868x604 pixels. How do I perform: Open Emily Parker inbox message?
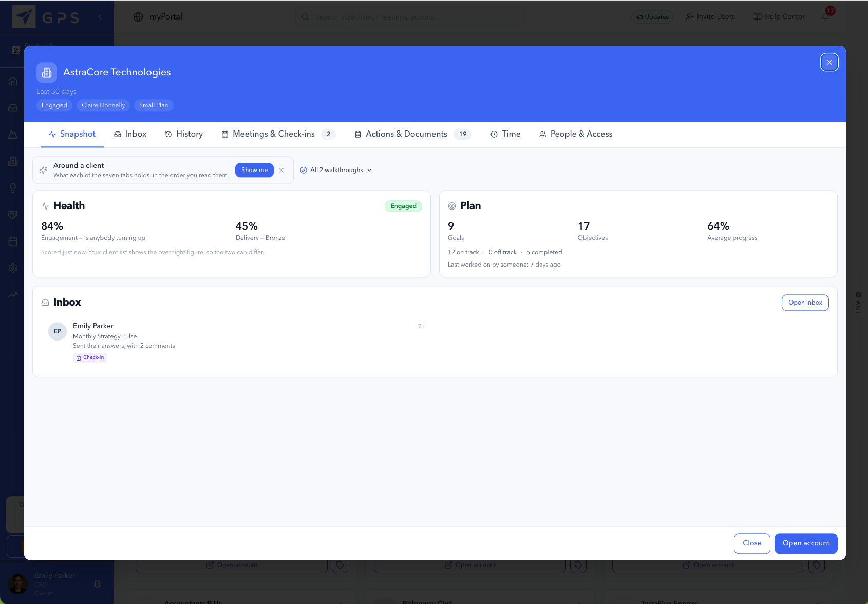236,342
